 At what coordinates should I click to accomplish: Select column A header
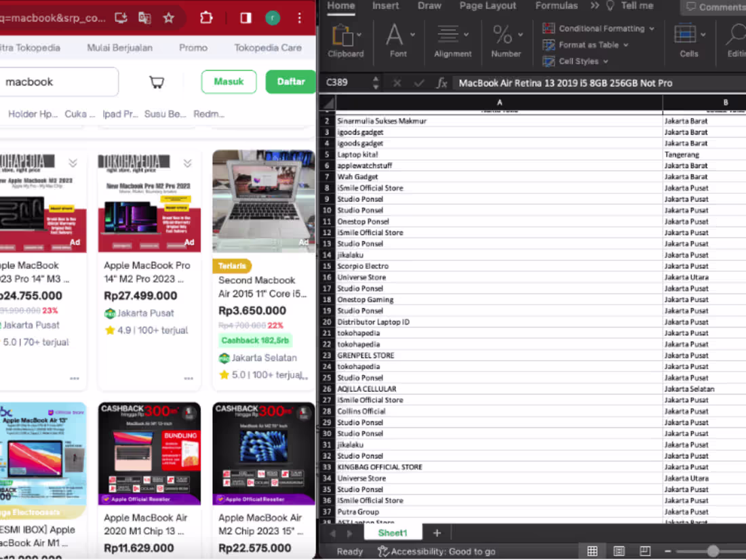[x=499, y=102]
